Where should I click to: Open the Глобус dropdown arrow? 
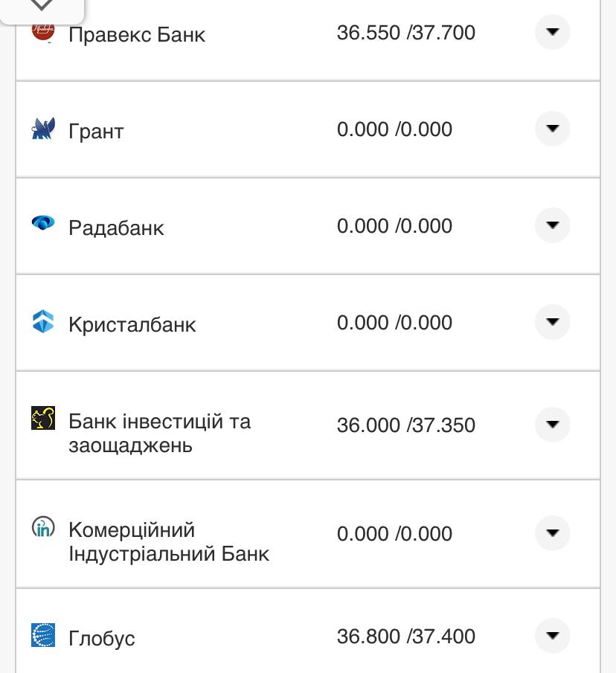pos(552,636)
